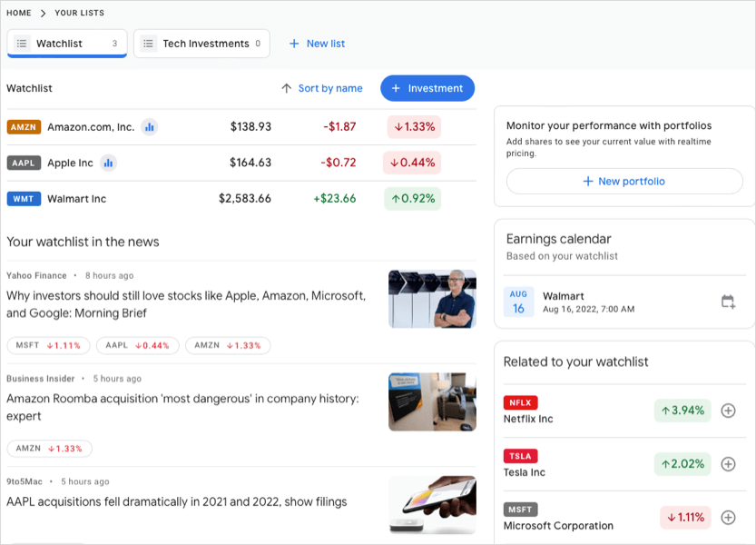Click the gray MSFT ticker badge
Image resolution: width=756 pixels, height=545 pixels.
(520, 510)
